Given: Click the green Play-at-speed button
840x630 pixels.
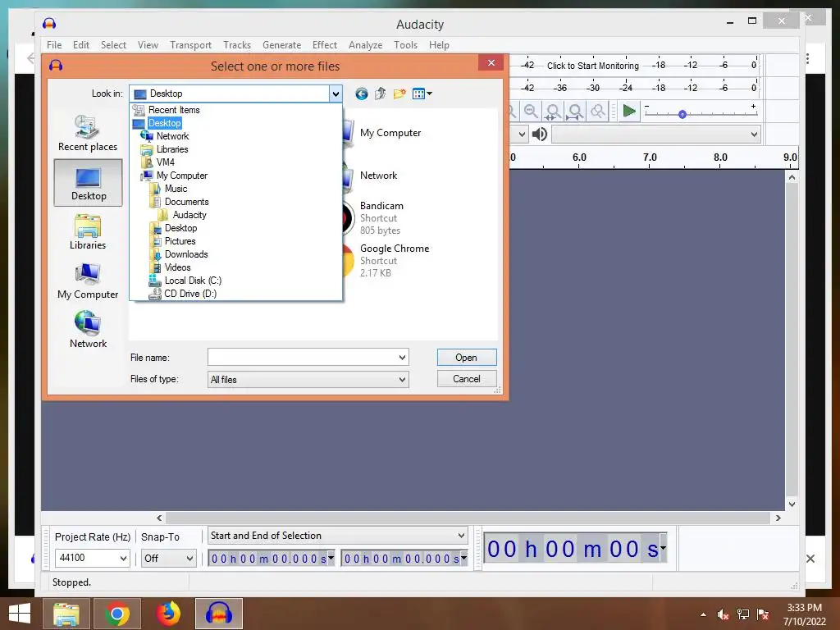Looking at the screenshot, I should click(629, 112).
